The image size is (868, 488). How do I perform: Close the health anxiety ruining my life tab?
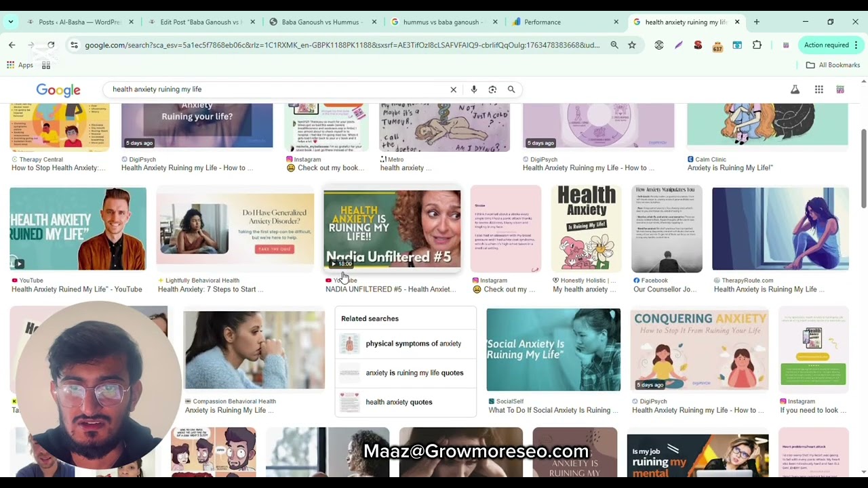coord(737,22)
